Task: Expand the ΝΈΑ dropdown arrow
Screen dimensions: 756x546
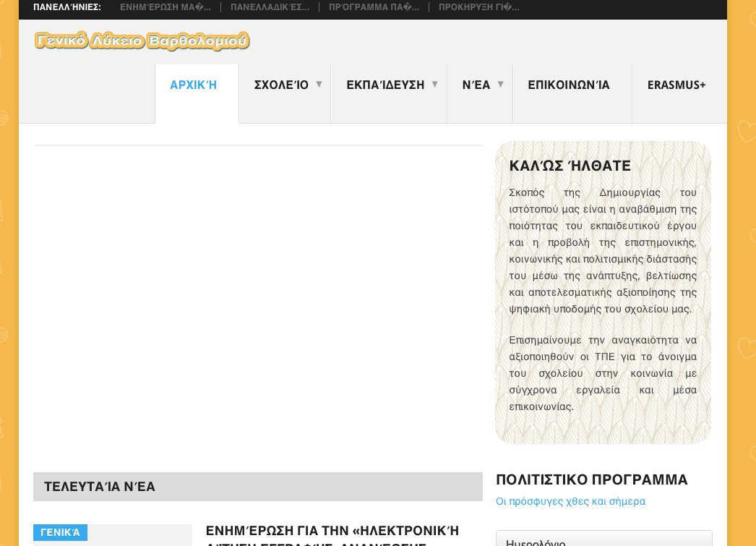Action: [500, 85]
